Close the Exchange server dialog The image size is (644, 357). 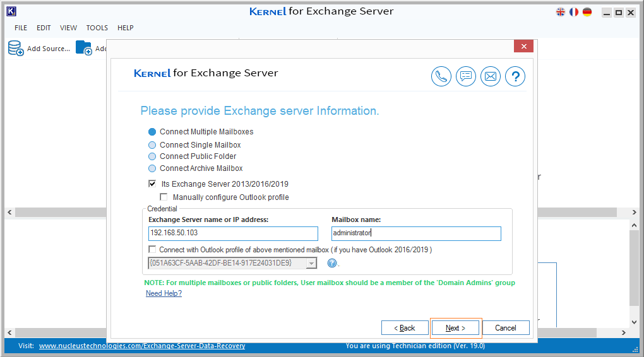point(523,47)
